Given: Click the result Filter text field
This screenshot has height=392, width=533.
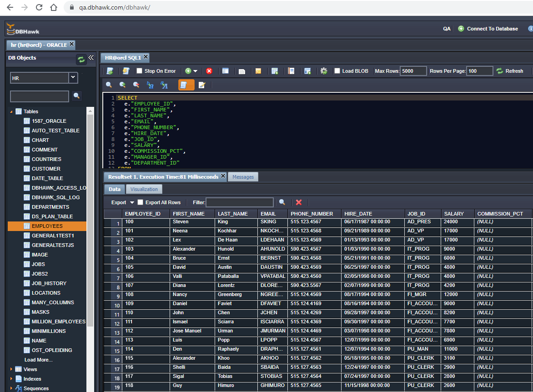Looking at the screenshot, I should point(240,202).
